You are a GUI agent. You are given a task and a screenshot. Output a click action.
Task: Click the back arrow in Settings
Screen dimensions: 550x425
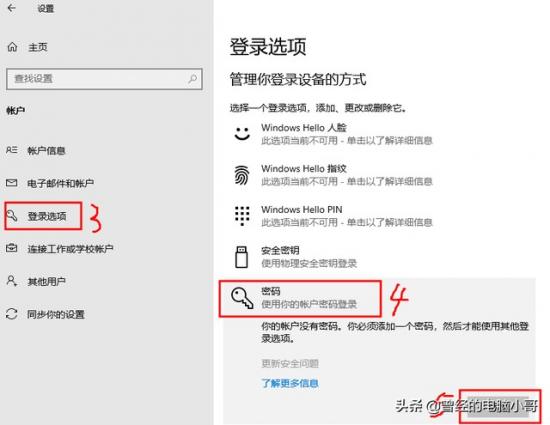click(x=12, y=8)
